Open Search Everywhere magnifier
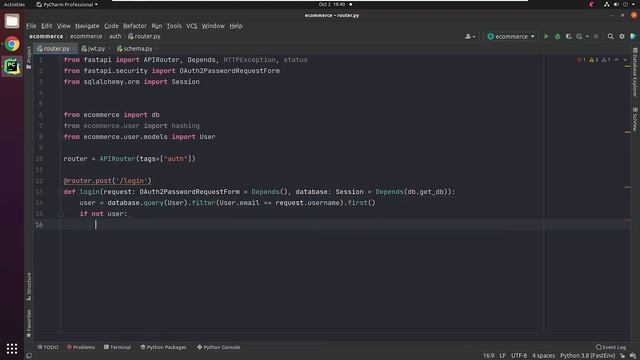Image resolution: width=640 pixels, height=360 pixels. [x=610, y=36]
